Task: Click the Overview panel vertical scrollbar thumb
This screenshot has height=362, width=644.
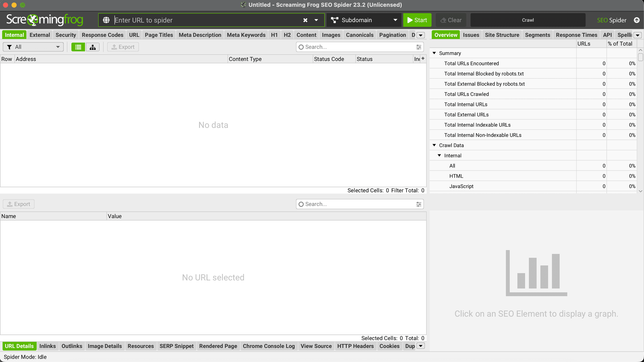Action: pyautogui.click(x=640, y=57)
